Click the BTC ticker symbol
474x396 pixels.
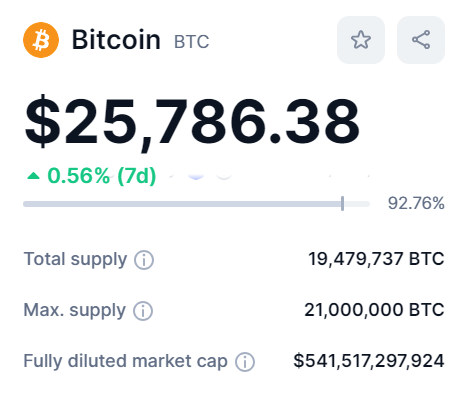pyautogui.click(x=191, y=42)
